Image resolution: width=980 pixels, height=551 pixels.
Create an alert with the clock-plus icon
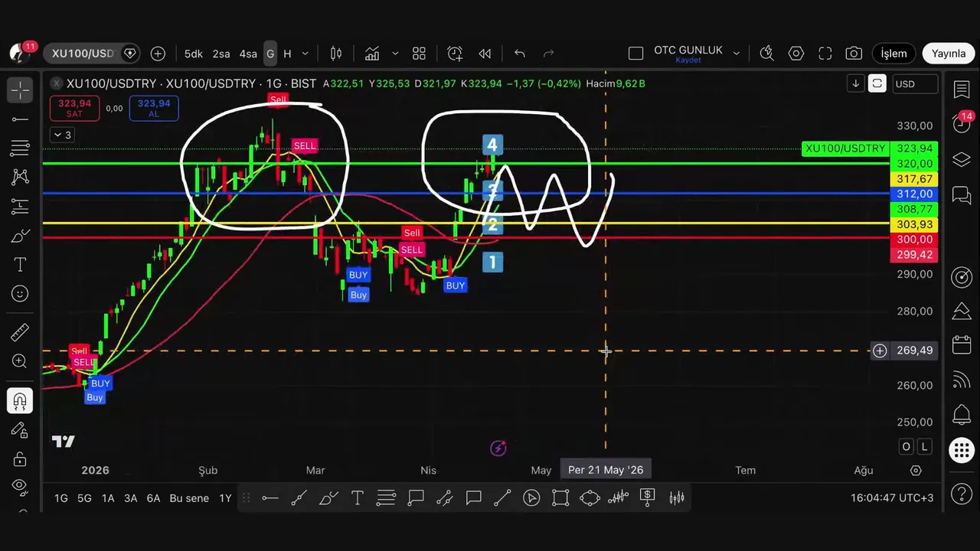click(x=455, y=54)
